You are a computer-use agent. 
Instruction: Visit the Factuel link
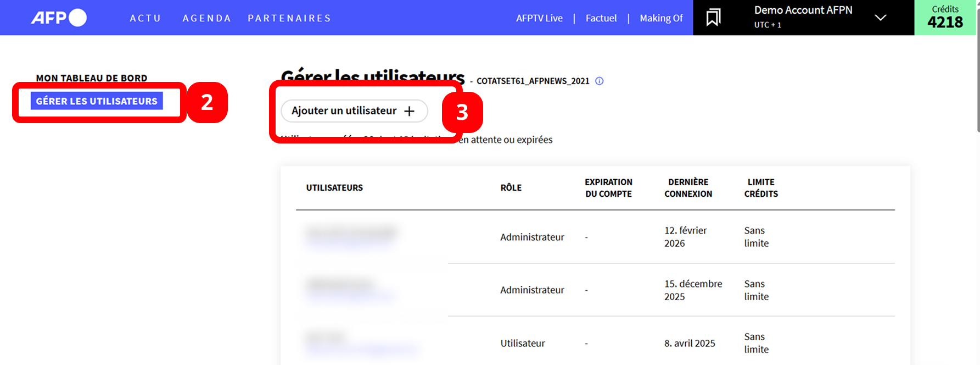click(x=601, y=18)
